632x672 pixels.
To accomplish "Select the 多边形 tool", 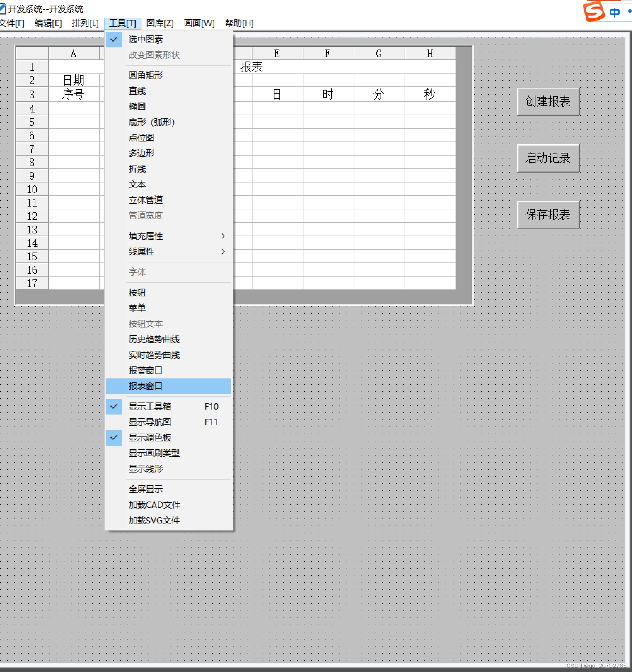I will pos(169,153).
